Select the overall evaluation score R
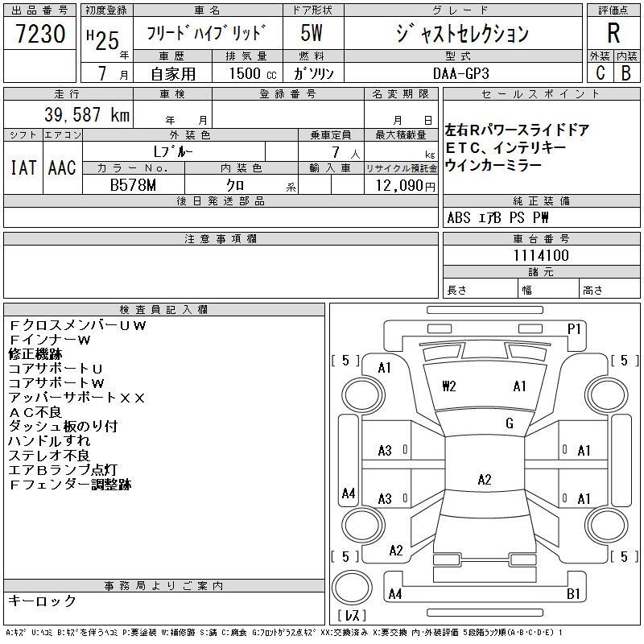The height and width of the screenshot is (644, 644). 613,33
